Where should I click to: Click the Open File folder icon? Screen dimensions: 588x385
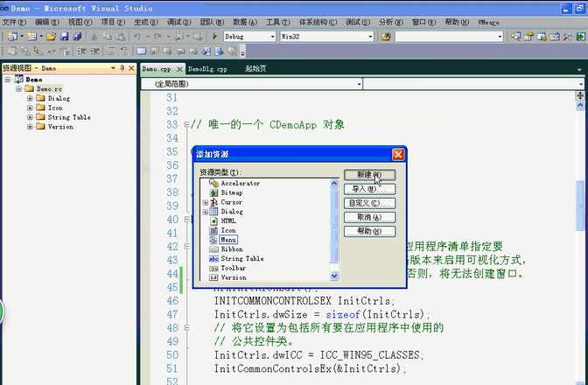(x=52, y=37)
